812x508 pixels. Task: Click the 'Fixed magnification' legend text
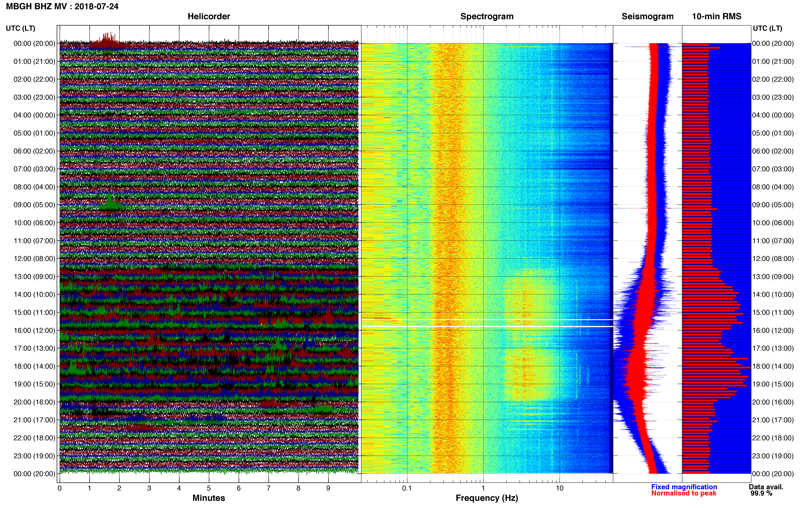point(684,487)
